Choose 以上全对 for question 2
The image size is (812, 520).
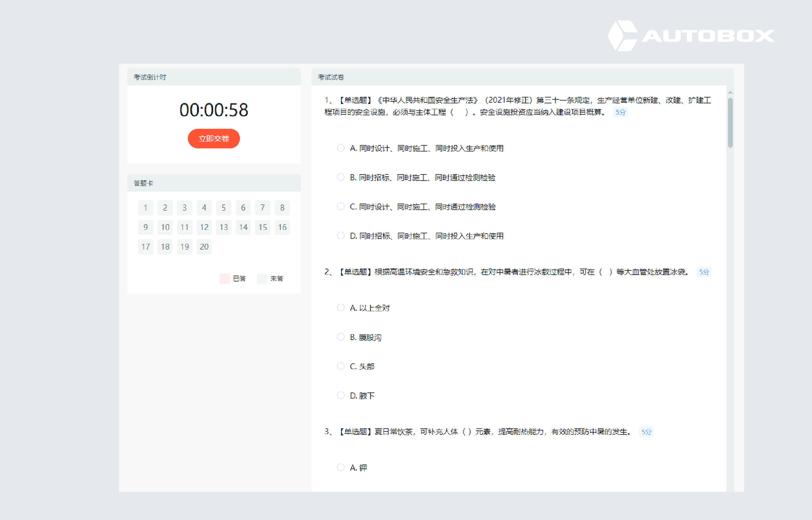tap(341, 308)
